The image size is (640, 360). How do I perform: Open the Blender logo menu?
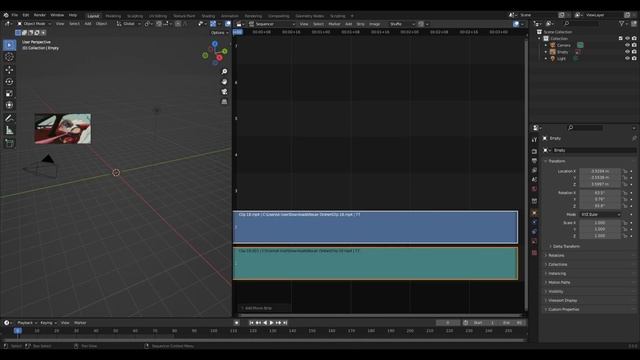pos(6,15)
